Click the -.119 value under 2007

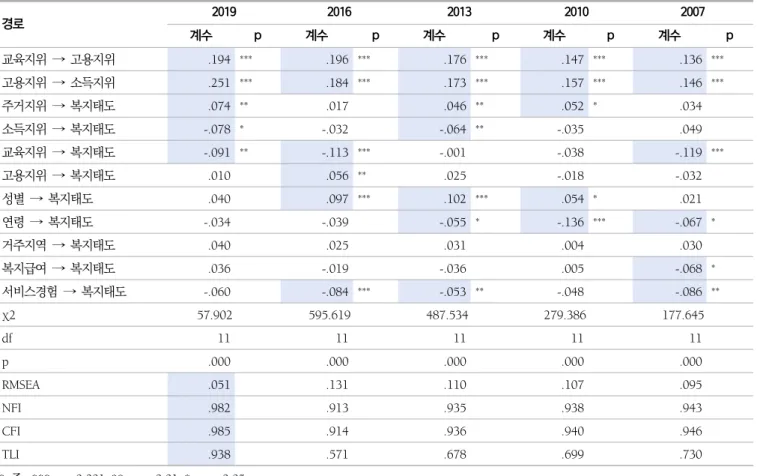coord(689,152)
